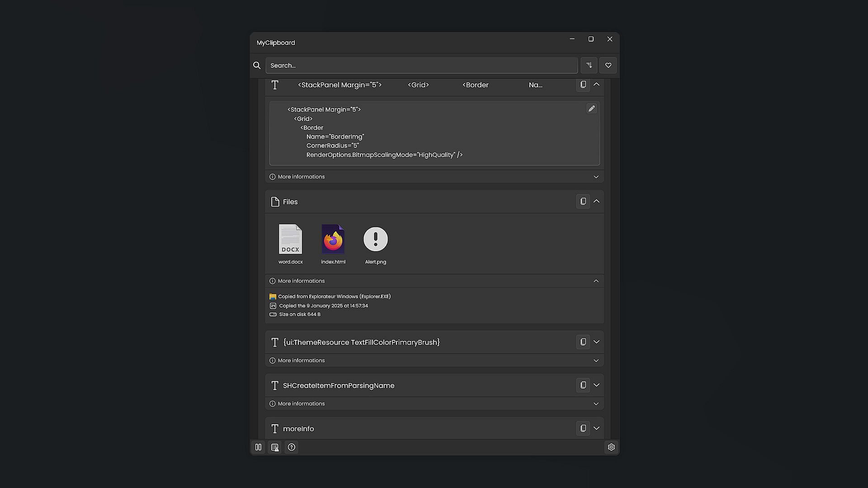Select the index.html file thumbnail
Screen dimensions: 868x488
pyautogui.click(x=333, y=240)
